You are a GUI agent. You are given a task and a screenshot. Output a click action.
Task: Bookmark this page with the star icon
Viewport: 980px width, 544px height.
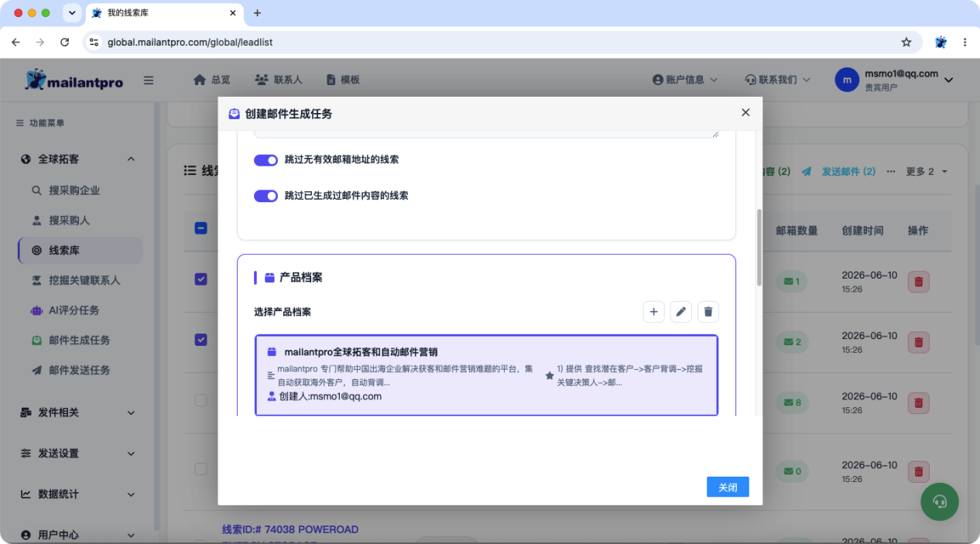point(906,43)
